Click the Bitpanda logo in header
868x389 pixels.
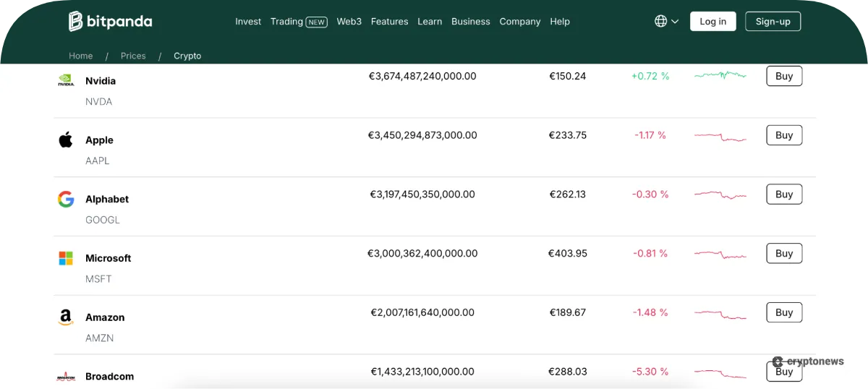110,22
